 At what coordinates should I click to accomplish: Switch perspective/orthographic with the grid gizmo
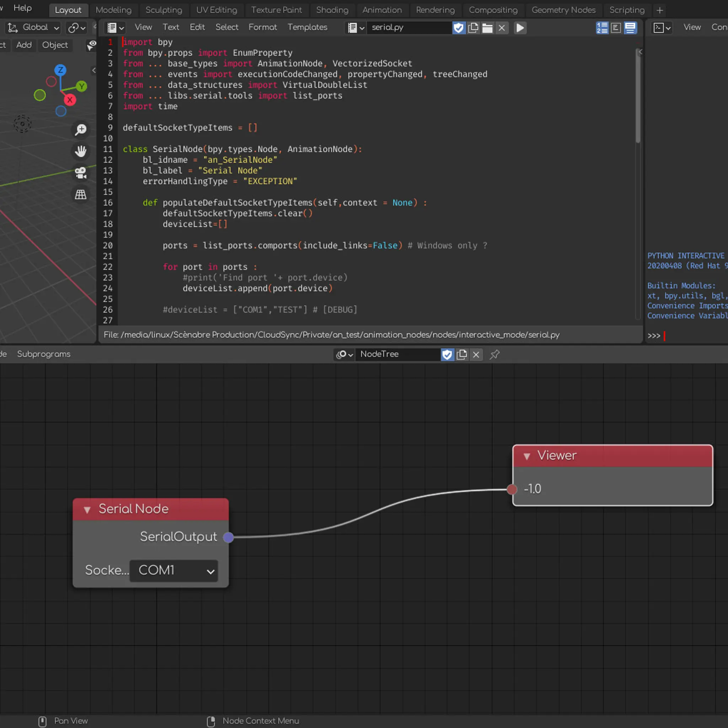(x=81, y=194)
